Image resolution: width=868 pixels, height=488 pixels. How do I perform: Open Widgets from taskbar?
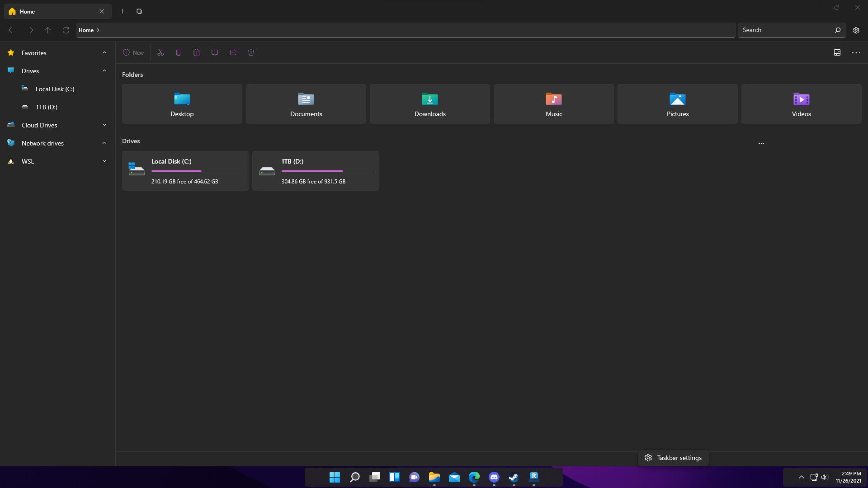[x=395, y=477]
